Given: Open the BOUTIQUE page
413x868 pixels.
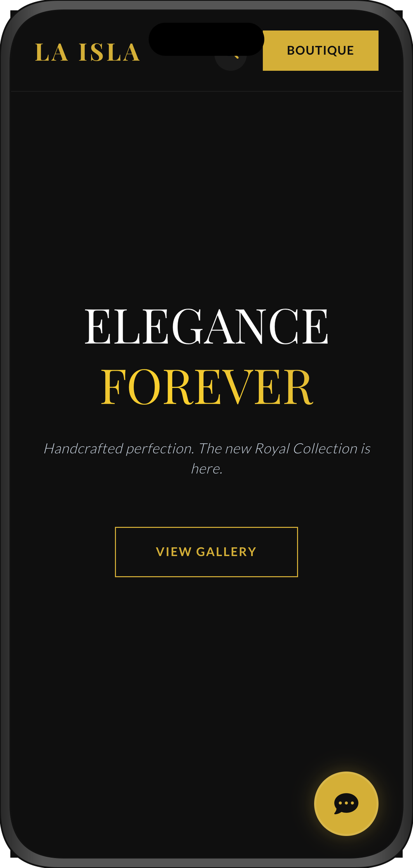Looking at the screenshot, I should (x=320, y=50).
